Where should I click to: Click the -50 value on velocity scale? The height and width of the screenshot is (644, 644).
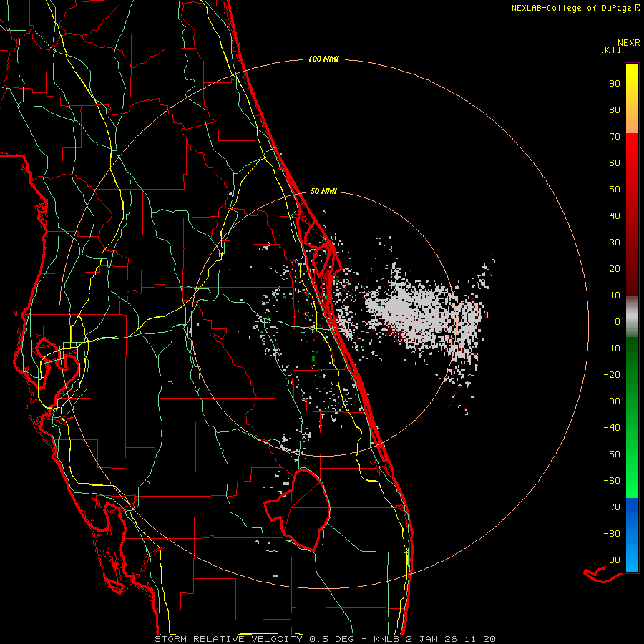(x=612, y=454)
